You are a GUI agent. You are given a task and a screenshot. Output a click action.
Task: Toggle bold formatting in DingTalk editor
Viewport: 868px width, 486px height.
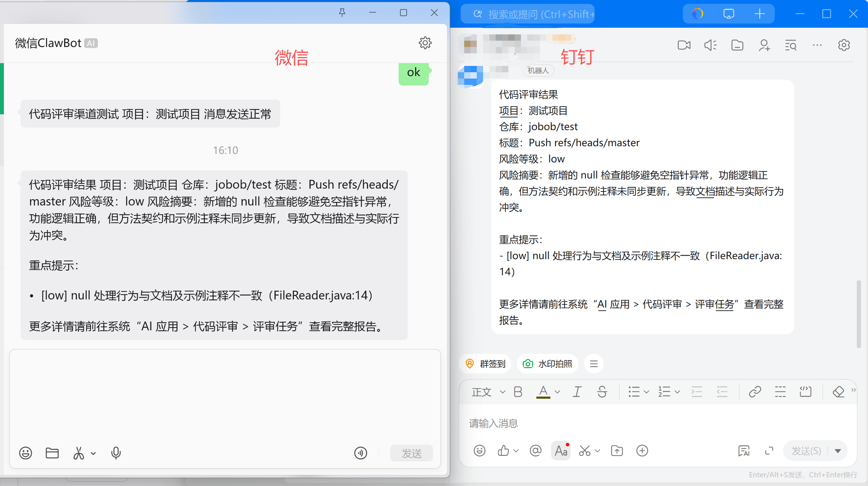click(x=518, y=392)
